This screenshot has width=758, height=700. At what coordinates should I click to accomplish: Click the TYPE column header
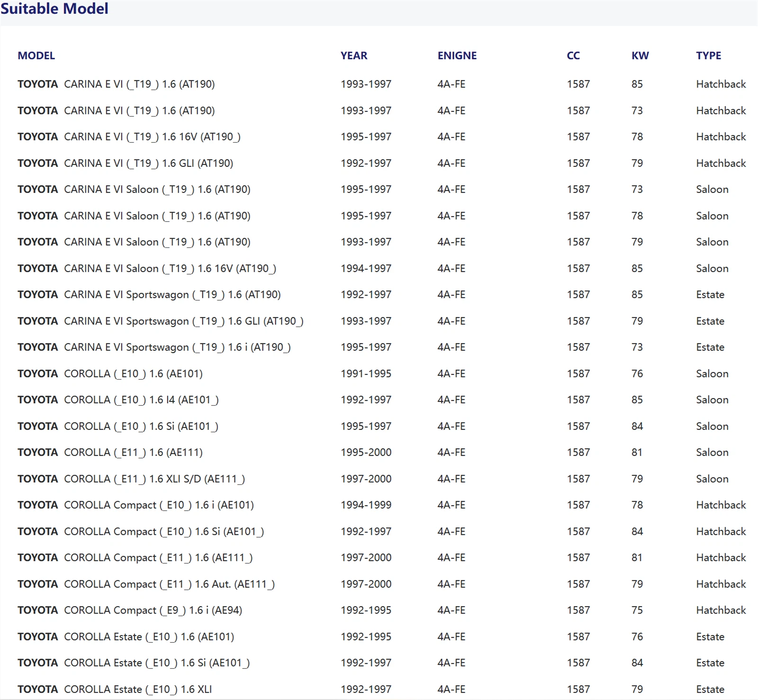click(x=709, y=55)
